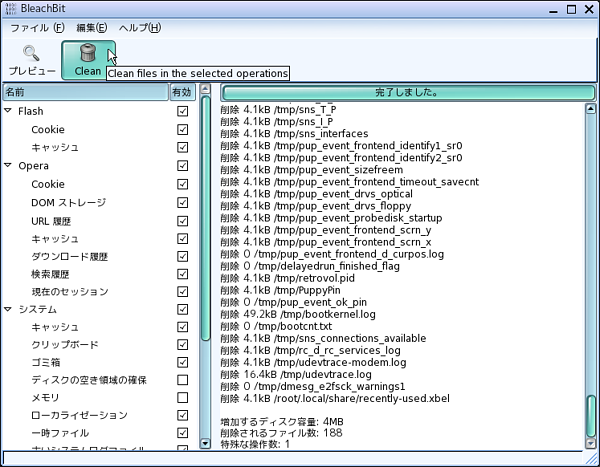
Task: Maximize the BleachBit window
Action: pos(571,9)
